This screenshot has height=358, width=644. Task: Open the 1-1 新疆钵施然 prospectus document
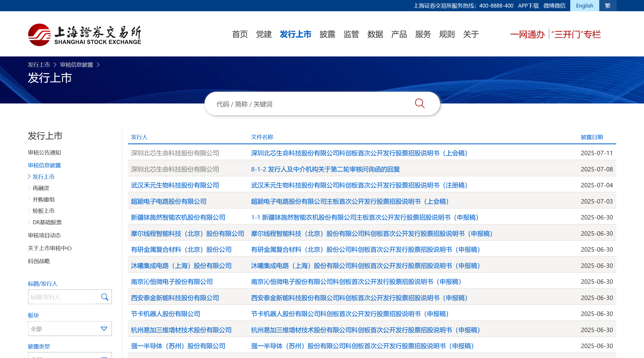pos(365,217)
